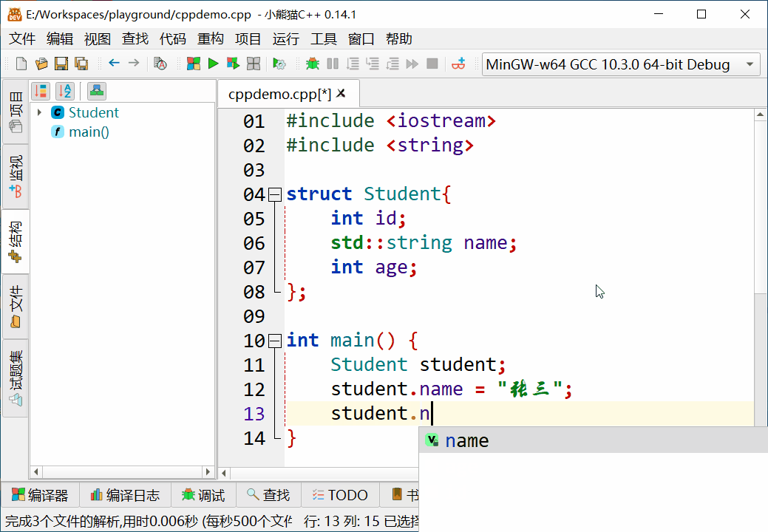Switch to the 编译日志 bottom tab
The width and height of the screenshot is (768, 532).
click(x=124, y=495)
